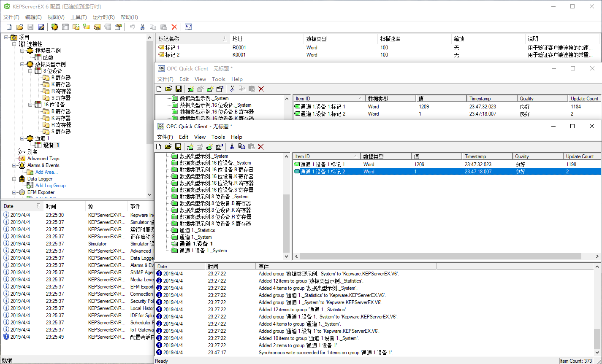Click New Tag icon in KEPServerEX toolbar
Viewport: 602px width, 364px height.
[x=87, y=27]
